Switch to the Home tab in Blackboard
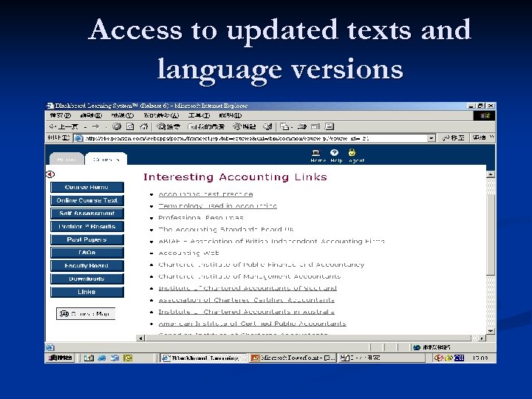This screenshot has height=399, width=532. [x=66, y=159]
